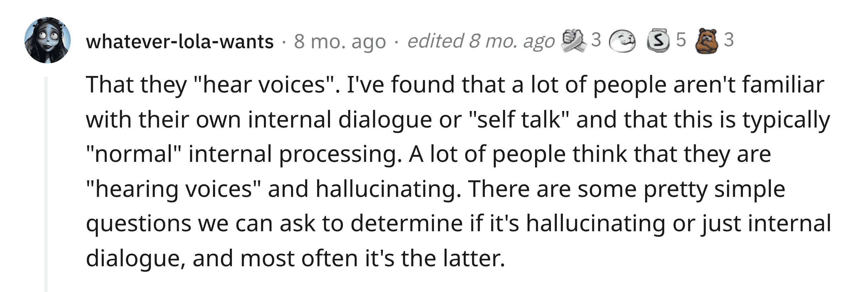View the Silver 'S' medal award
Image resolution: width=868 pixels, height=292 pixels.
pos(657,40)
